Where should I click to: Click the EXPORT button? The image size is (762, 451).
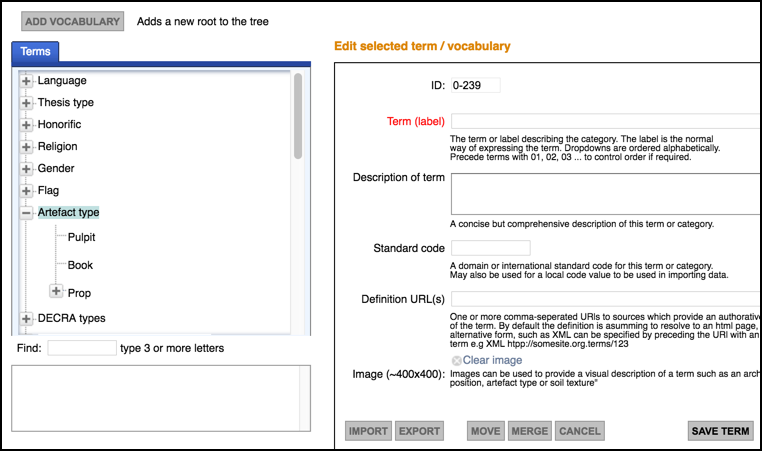click(x=419, y=431)
